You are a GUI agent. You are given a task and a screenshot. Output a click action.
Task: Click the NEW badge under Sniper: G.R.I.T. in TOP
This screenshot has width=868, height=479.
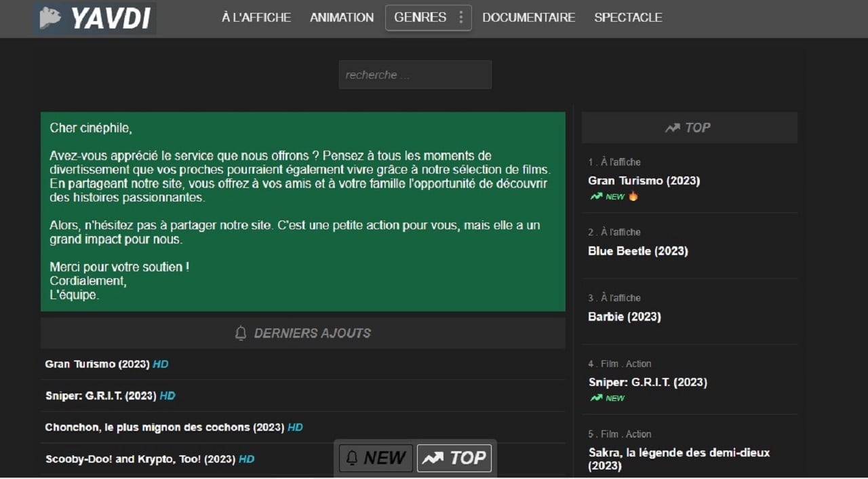pos(608,398)
